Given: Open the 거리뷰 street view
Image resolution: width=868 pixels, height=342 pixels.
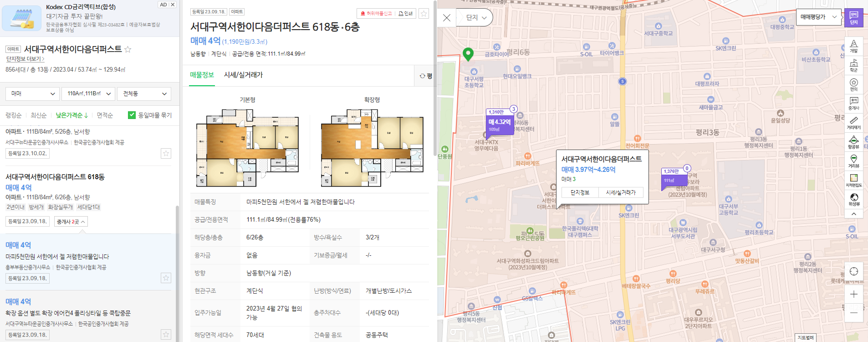Looking at the screenshot, I should [x=853, y=161].
